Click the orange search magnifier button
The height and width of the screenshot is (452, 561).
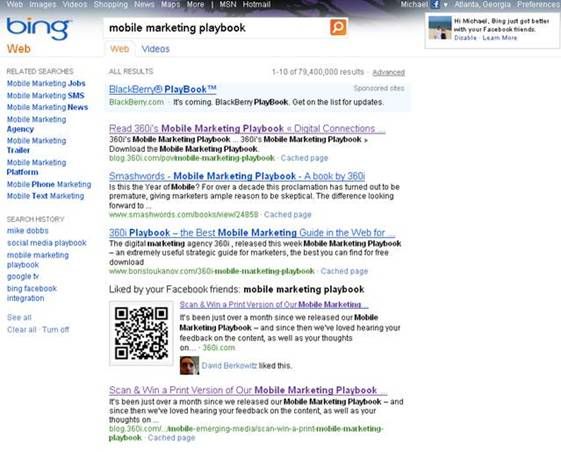(x=338, y=27)
